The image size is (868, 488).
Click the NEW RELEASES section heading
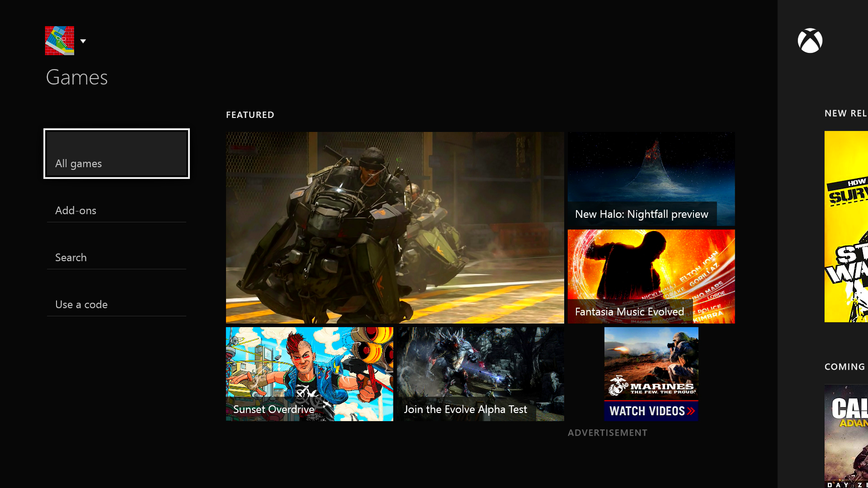pos(845,113)
